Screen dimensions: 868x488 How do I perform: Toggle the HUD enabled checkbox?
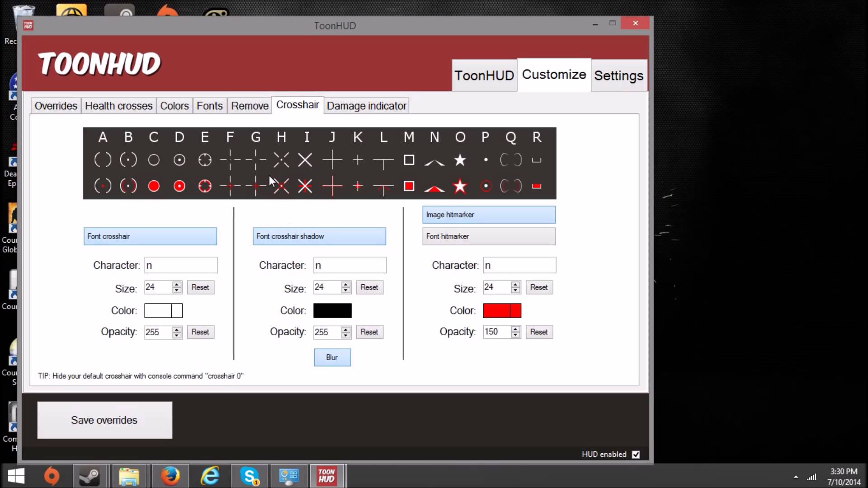click(x=636, y=455)
